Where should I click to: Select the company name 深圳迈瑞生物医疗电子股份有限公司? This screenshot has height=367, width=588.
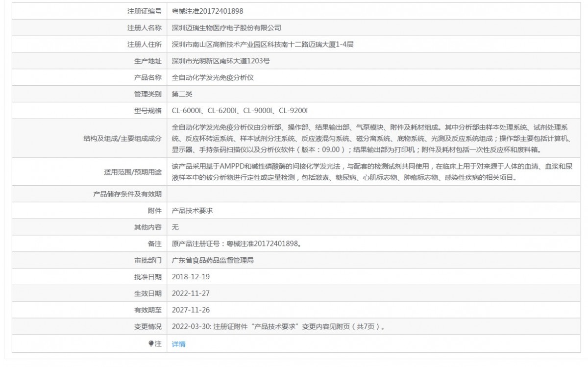click(x=226, y=27)
